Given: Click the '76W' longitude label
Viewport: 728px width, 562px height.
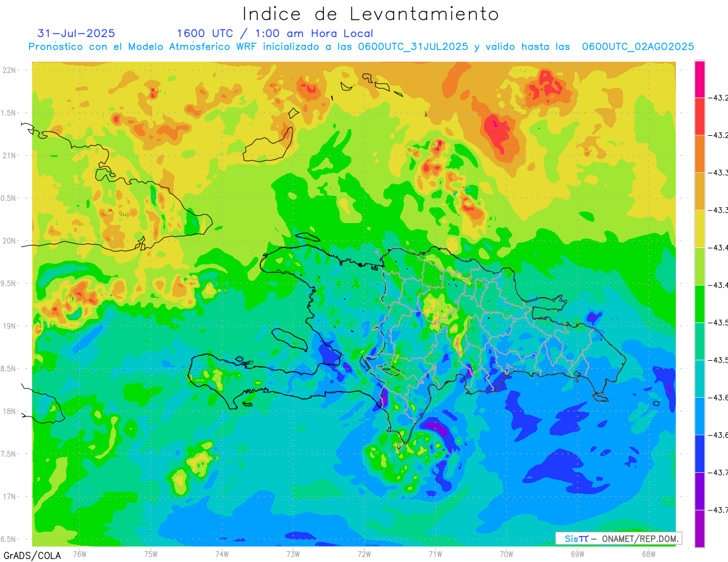Looking at the screenshot, I should click(79, 554).
